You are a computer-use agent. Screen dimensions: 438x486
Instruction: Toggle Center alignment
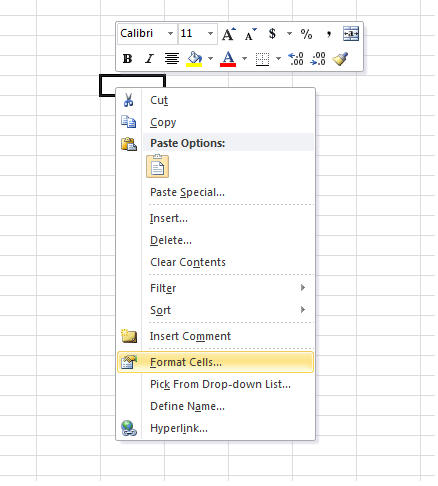click(172, 59)
